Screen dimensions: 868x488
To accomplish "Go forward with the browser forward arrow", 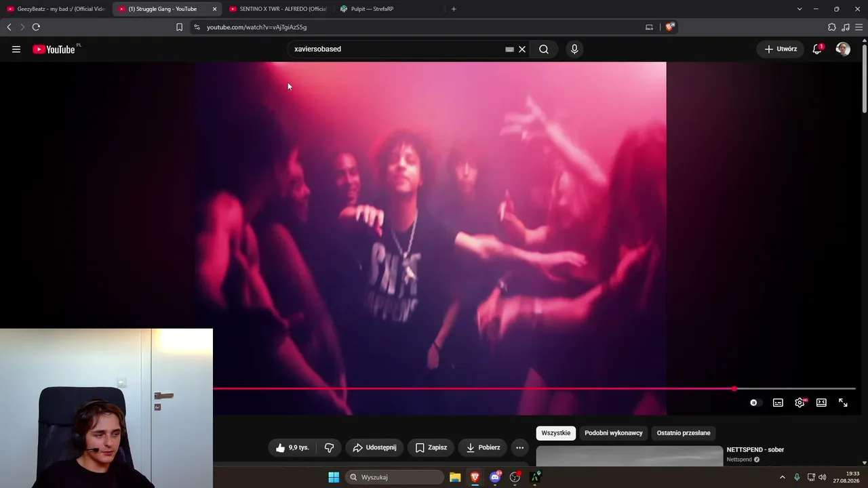I will click(x=22, y=27).
